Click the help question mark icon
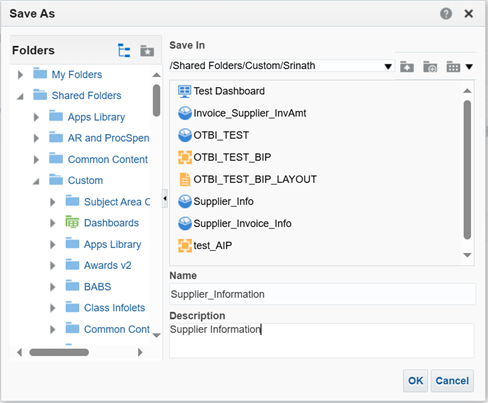Viewport: 488px width, 403px height. pos(446,14)
